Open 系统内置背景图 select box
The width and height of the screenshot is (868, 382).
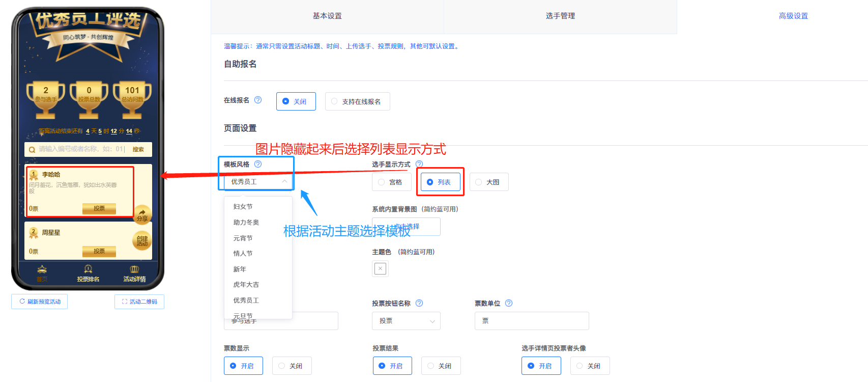[x=406, y=227]
